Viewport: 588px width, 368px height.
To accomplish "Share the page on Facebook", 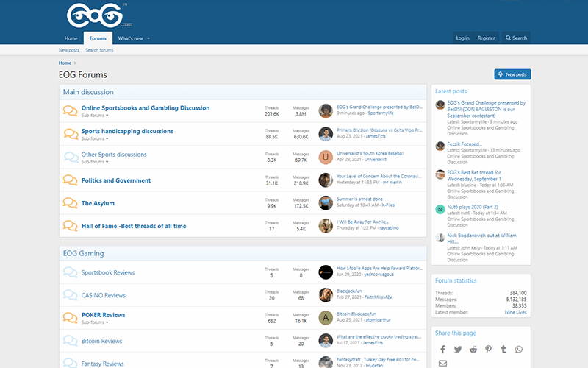I will point(442,349).
